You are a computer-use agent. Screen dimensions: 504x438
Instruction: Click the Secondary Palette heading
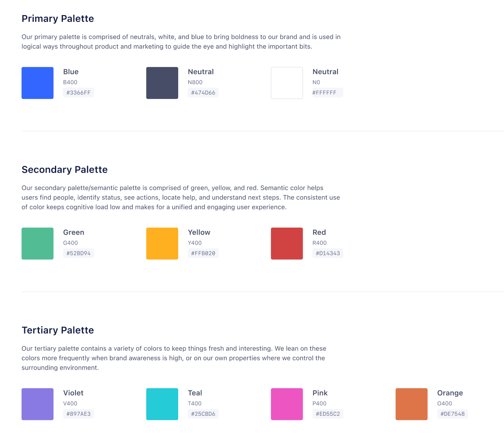[65, 170]
